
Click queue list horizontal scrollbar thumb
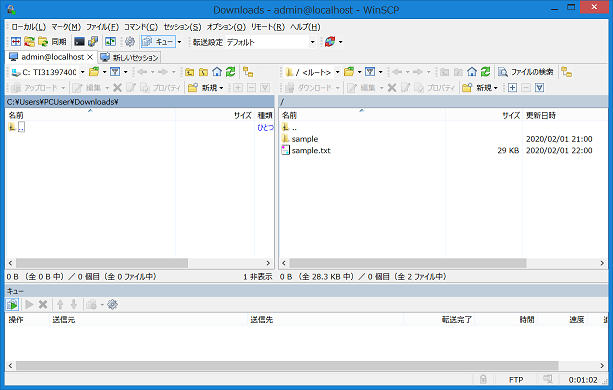[287, 366]
